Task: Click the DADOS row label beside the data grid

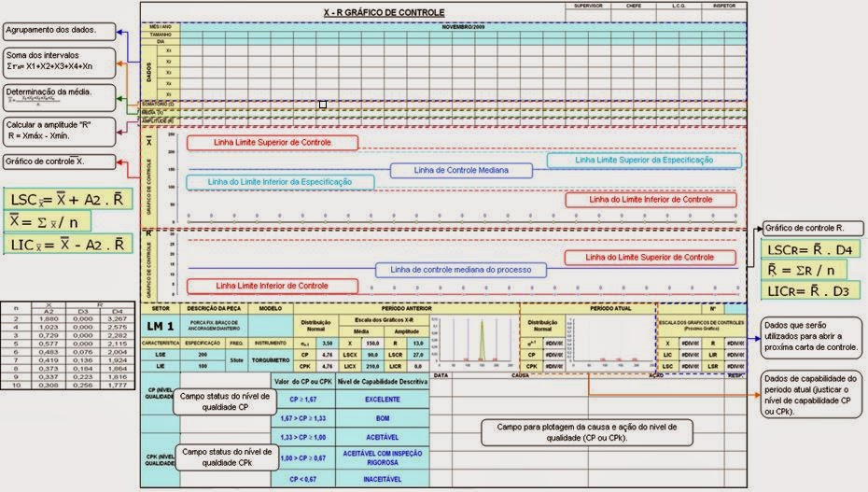Action: point(149,73)
